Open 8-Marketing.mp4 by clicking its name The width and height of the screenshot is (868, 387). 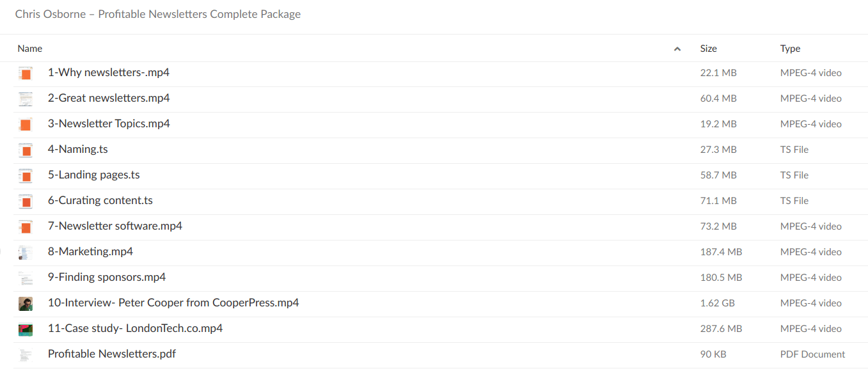(x=90, y=251)
